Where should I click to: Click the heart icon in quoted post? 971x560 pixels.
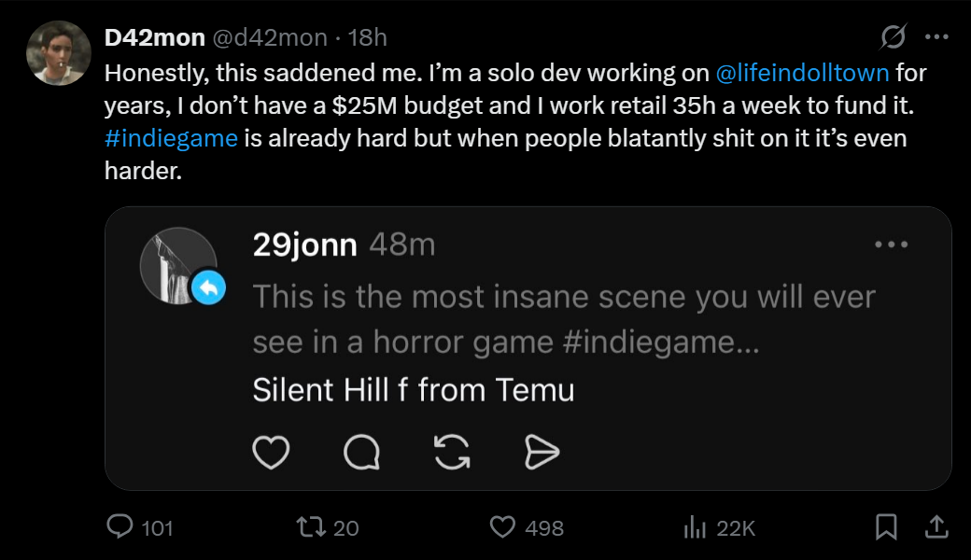click(x=271, y=453)
